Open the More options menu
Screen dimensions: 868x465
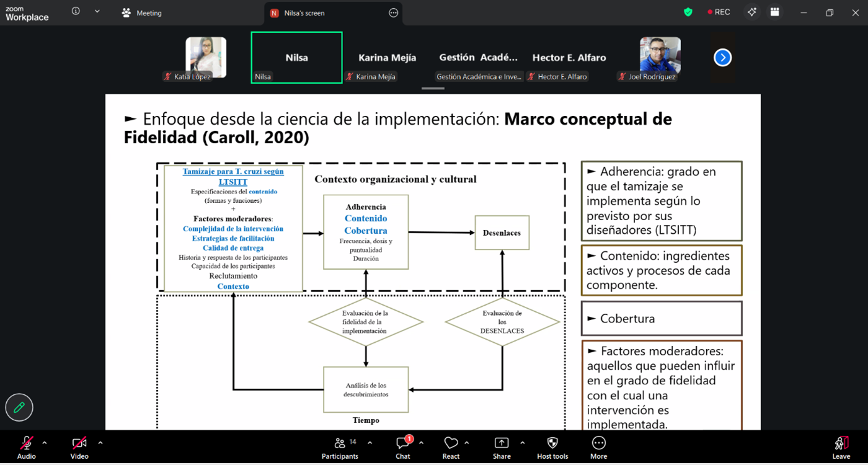pyautogui.click(x=599, y=447)
